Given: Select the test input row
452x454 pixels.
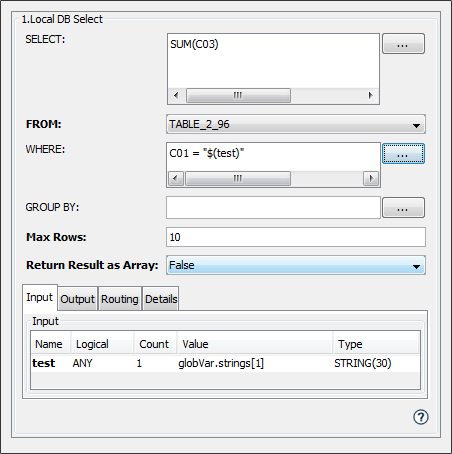Looking at the screenshot, I should click(x=225, y=363).
